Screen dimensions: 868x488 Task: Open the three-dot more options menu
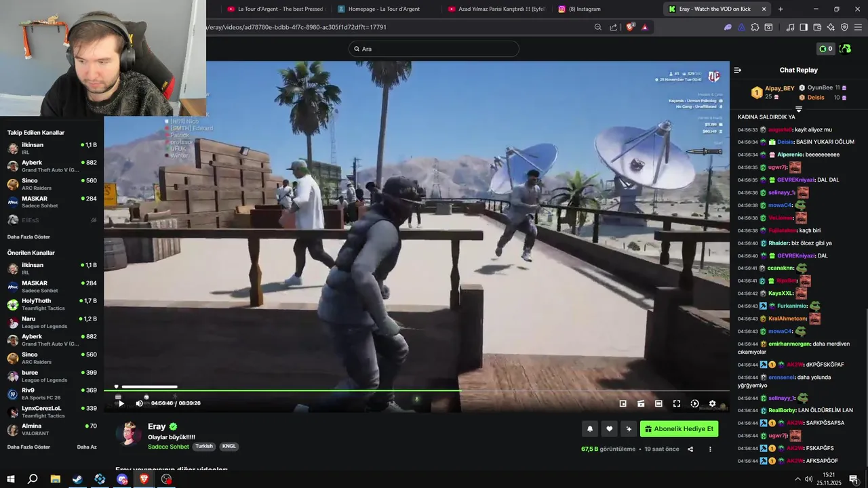coord(710,449)
